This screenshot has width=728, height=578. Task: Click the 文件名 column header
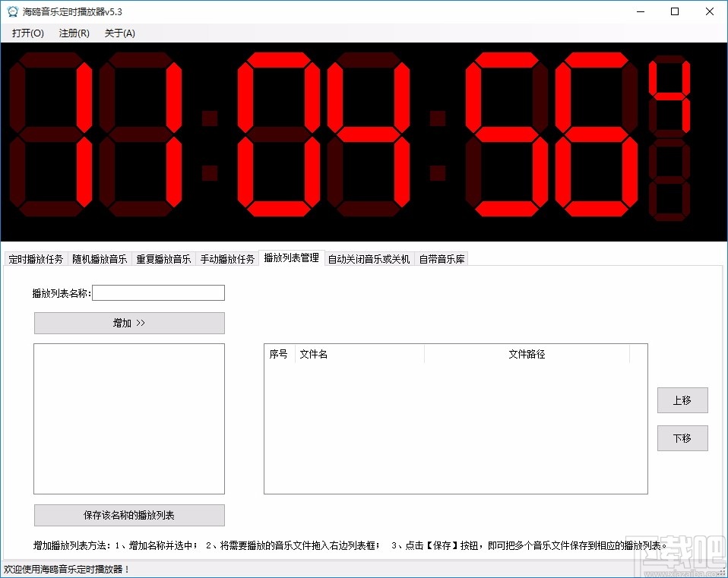314,354
